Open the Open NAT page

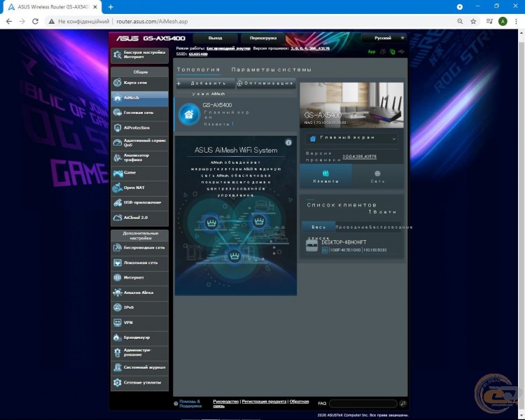(x=139, y=188)
